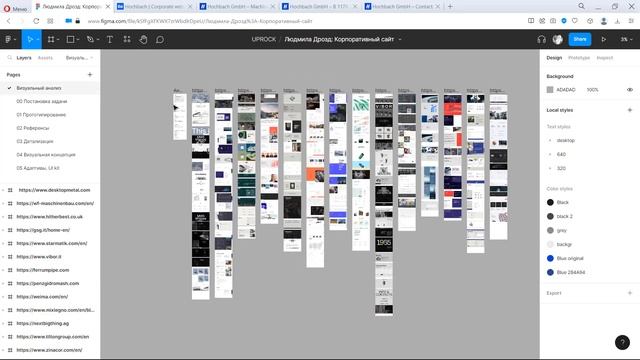Open file title dropdown chevron
The width and height of the screenshot is (640, 360).
click(x=400, y=40)
